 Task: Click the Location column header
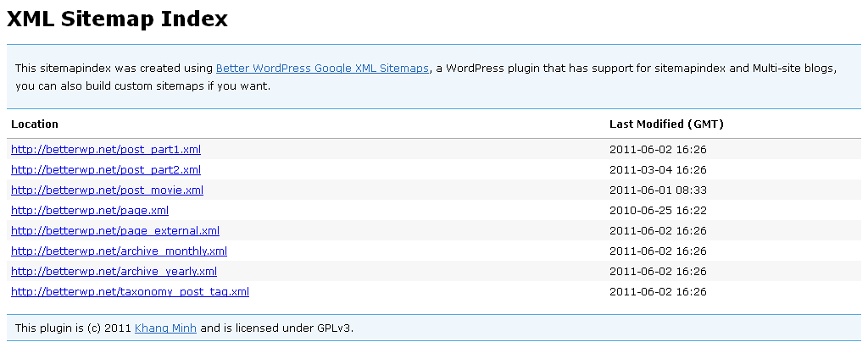coord(34,124)
